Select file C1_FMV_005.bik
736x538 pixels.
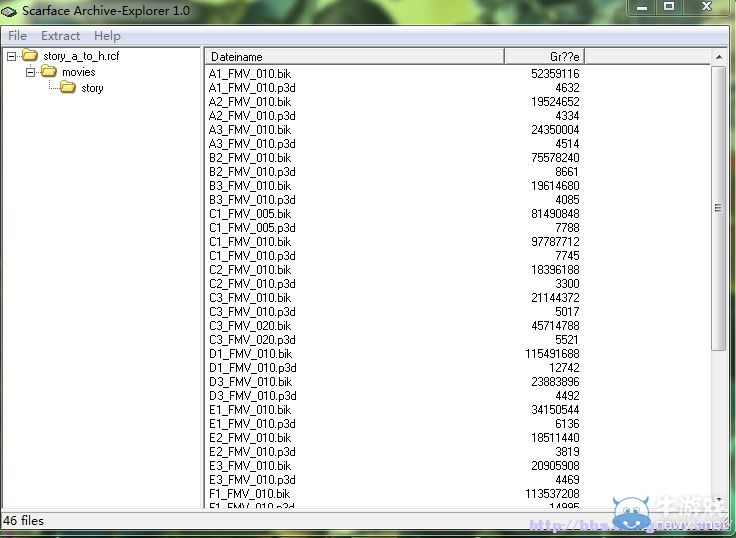pyautogui.click(x=250, y=214)
